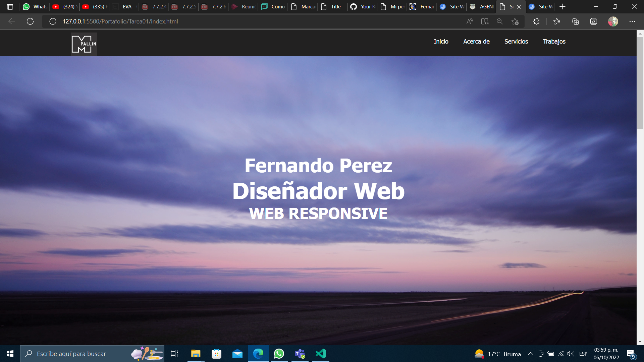Switch to the WhatsApp browser tab

pos(35,6)
